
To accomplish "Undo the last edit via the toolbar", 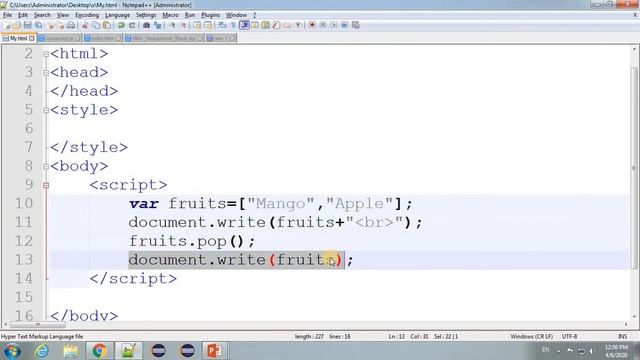I will point(121,25).
